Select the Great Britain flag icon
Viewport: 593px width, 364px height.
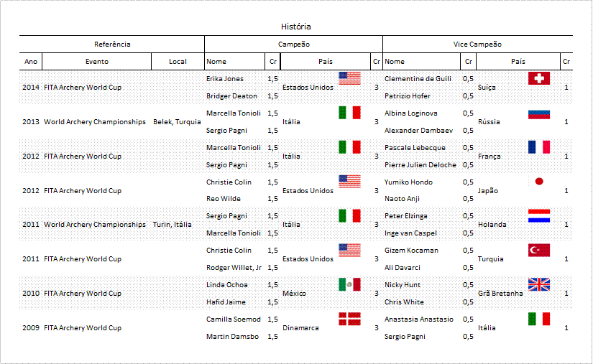[538, 284]
